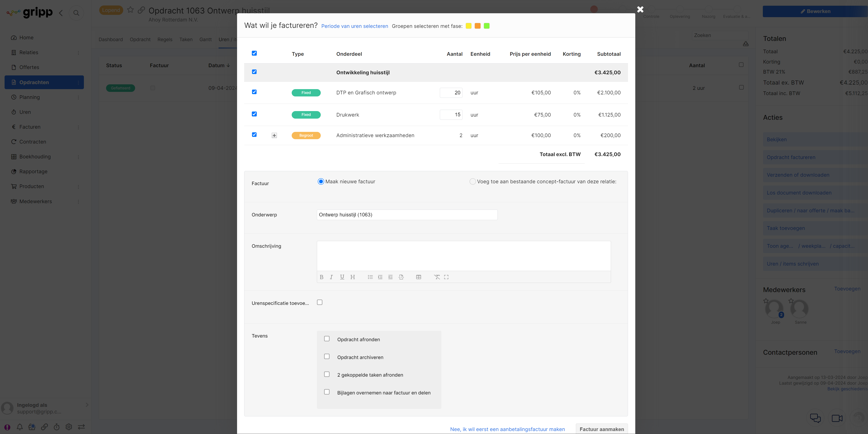Clear text formatting in editor

tap(437, 277)
